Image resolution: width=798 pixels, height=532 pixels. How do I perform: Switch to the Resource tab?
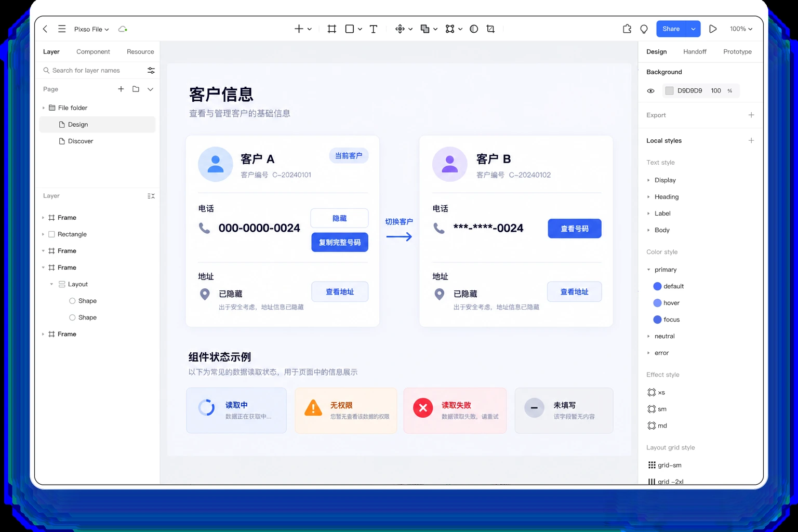pyautogui.click(x=140, y=51)
